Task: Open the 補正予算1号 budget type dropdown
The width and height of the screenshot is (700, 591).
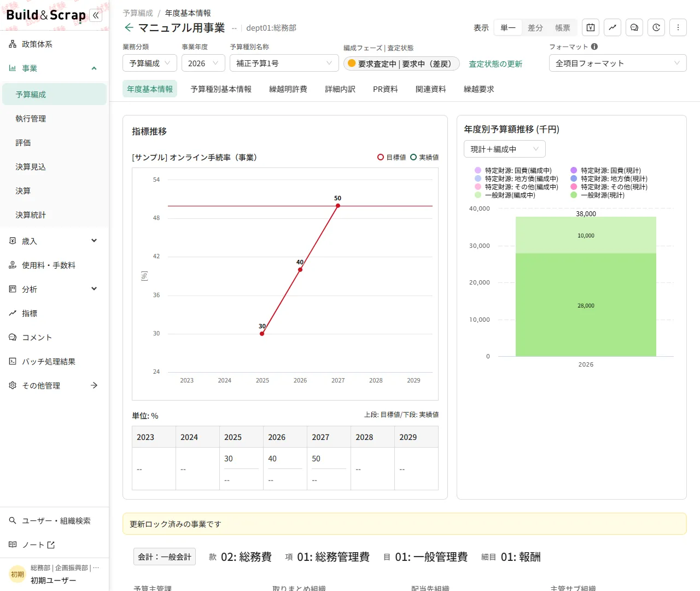Action: pyautogui.click(x=284, y=63)
